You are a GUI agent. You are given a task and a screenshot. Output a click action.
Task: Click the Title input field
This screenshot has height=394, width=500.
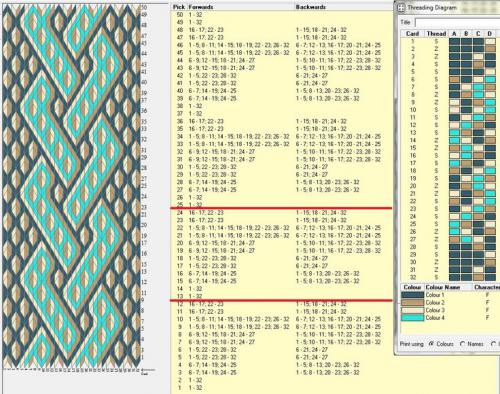pyautogui.click(x=457, y=23)
